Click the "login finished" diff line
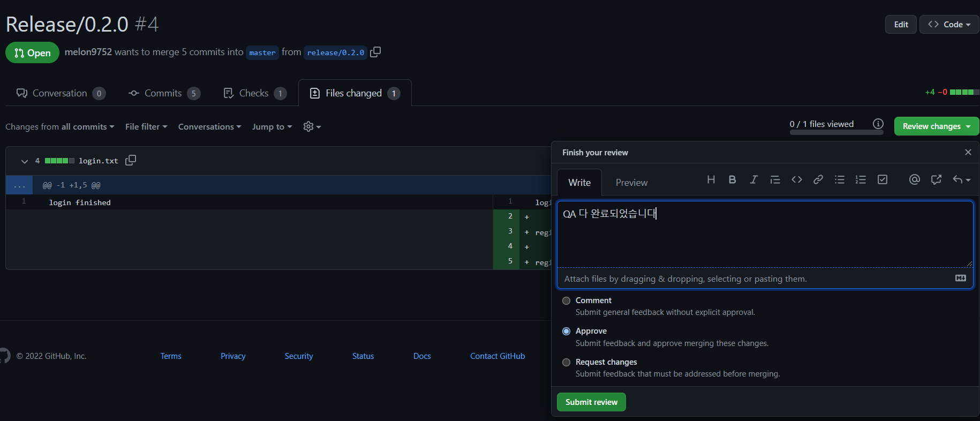Viewport: 980px width, 421px height. coord(80,202)
